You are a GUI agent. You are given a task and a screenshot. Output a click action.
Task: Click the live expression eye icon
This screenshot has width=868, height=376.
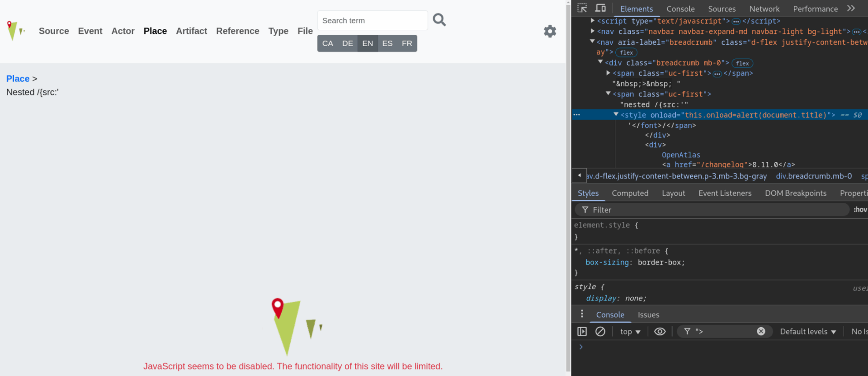[x=660, y=331]
